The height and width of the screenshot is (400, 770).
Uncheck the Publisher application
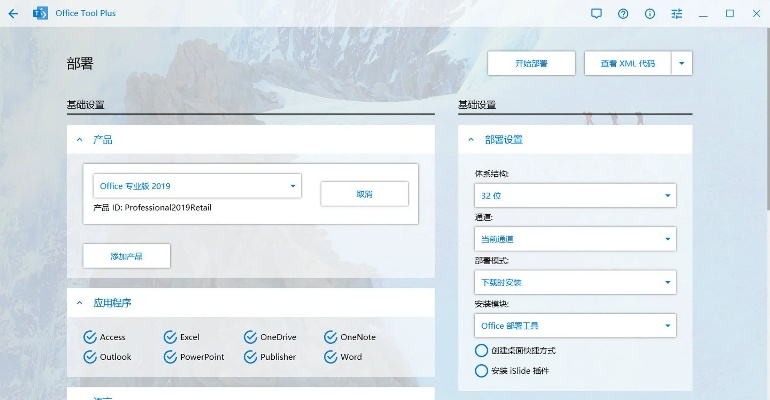[250, 356]
